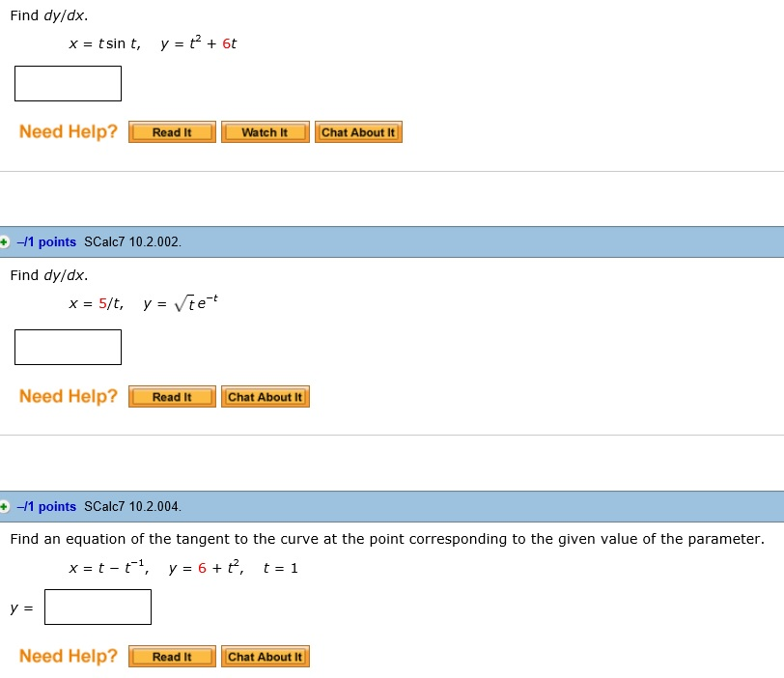Open Chat About It for problem SCalc7 10.2.002
784x678 pixels.
click(266, 396)
